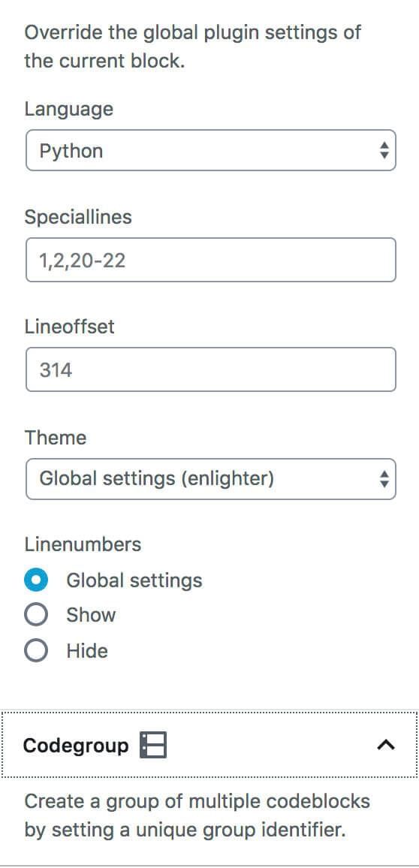Viewport: 419px width, 868px height.
Task: Click the Codegroup panel layout icon
Action: click(153, 745)
